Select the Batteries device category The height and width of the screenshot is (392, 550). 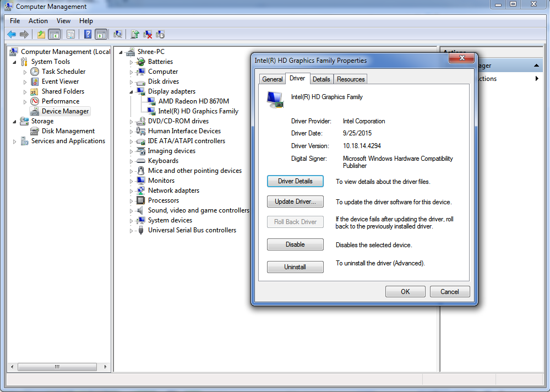click(160, 62)
